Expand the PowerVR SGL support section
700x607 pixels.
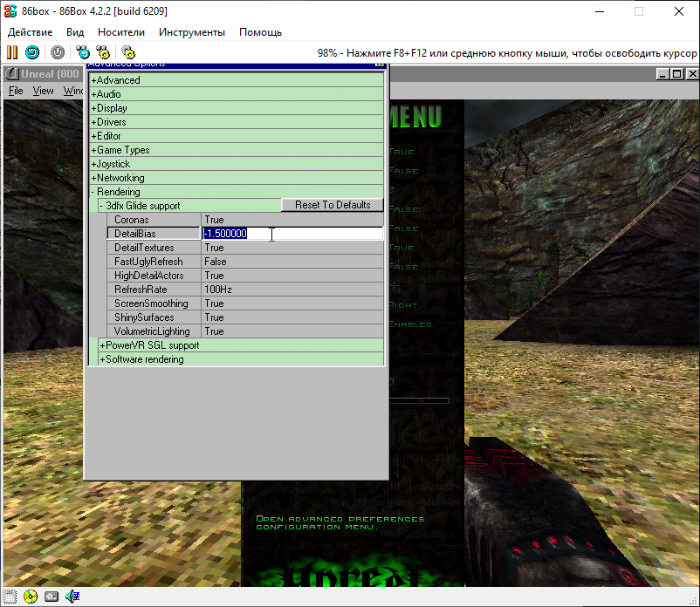tap(101, 344)
